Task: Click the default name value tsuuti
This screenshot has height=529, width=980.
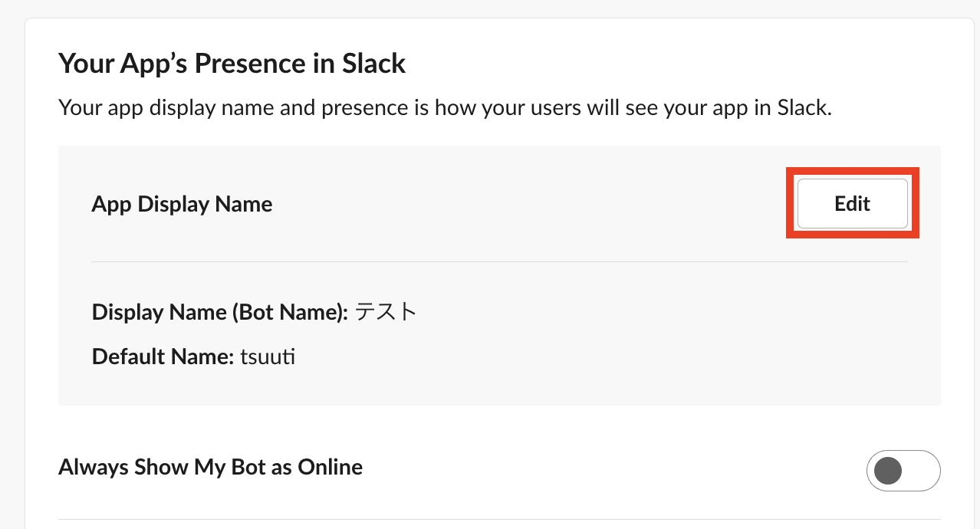Action: (268, 356)
